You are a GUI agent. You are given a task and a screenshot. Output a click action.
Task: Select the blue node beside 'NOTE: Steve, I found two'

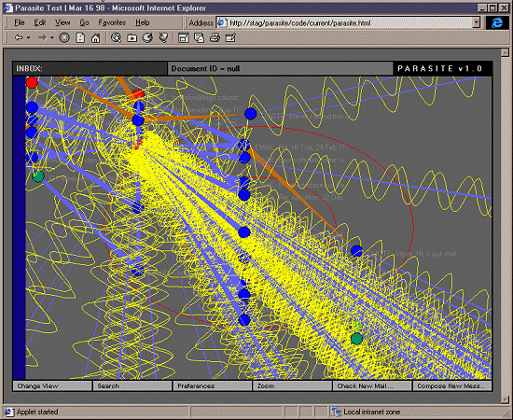[x=250, y=114]
